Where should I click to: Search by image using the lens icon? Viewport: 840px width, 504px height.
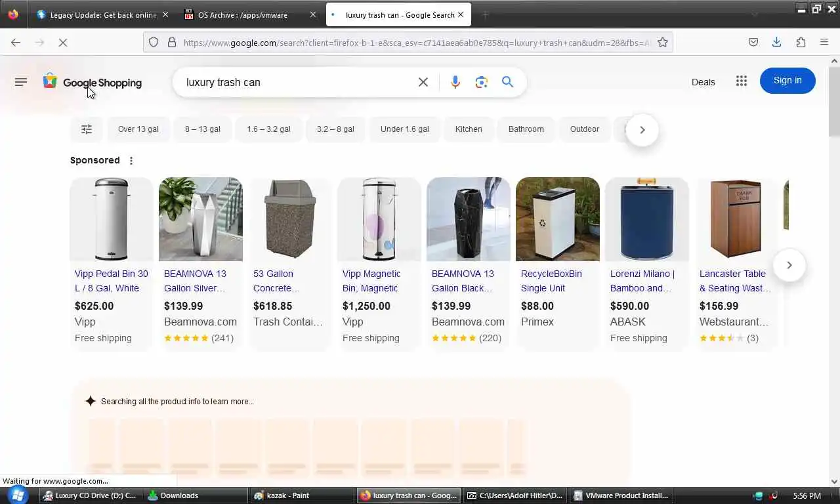pos(482,82)
